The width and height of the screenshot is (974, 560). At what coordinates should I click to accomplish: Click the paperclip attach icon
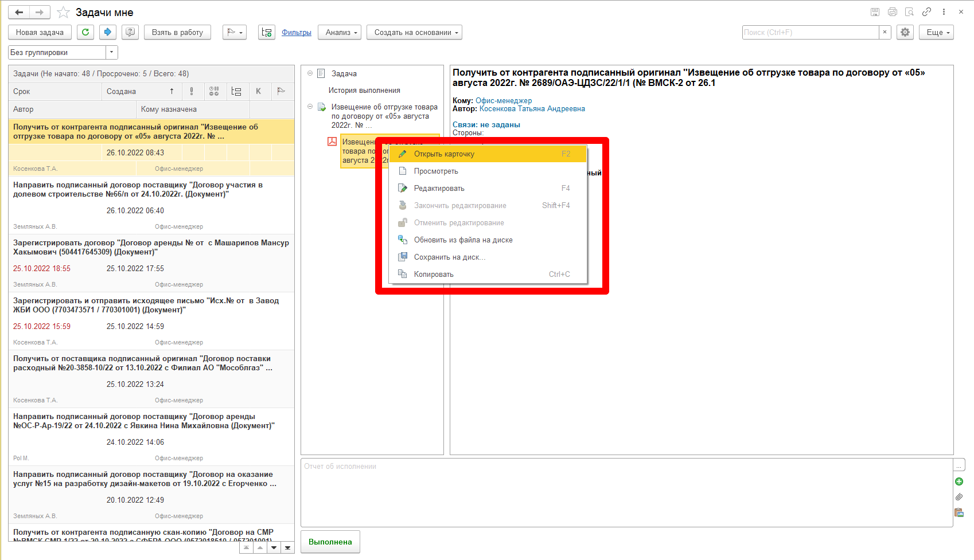click(959, 497)
